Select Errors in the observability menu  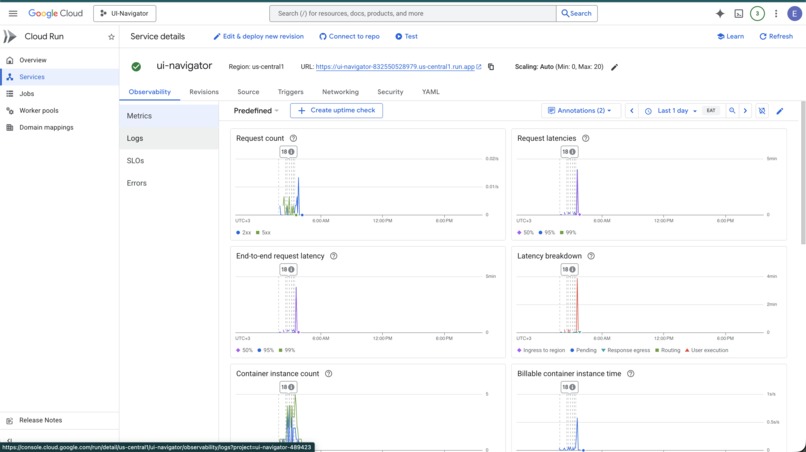click(x=169, y=183)
